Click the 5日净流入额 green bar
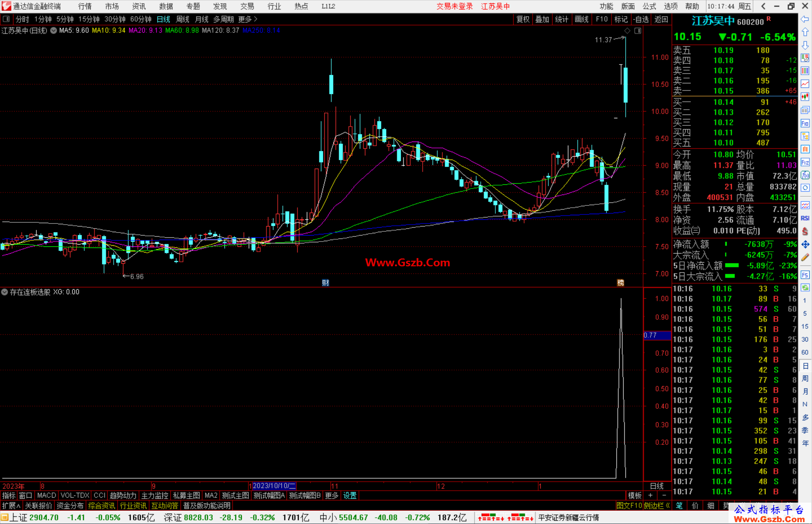 click(x=732, y=265)
